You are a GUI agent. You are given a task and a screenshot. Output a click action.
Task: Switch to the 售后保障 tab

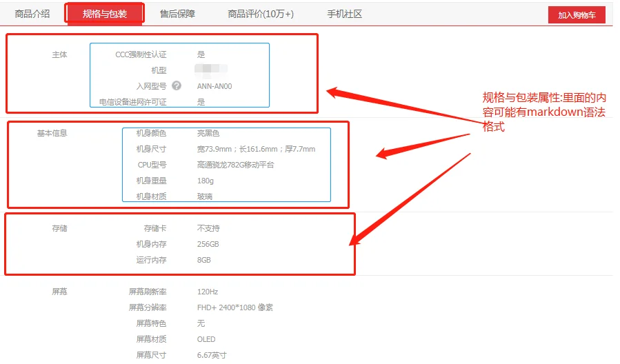pos(177,14)
